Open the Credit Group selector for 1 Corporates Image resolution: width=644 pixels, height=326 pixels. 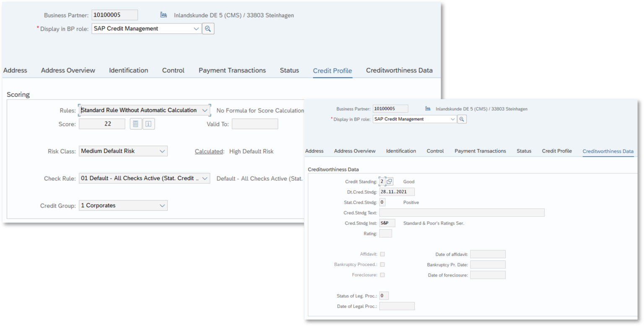163,205
